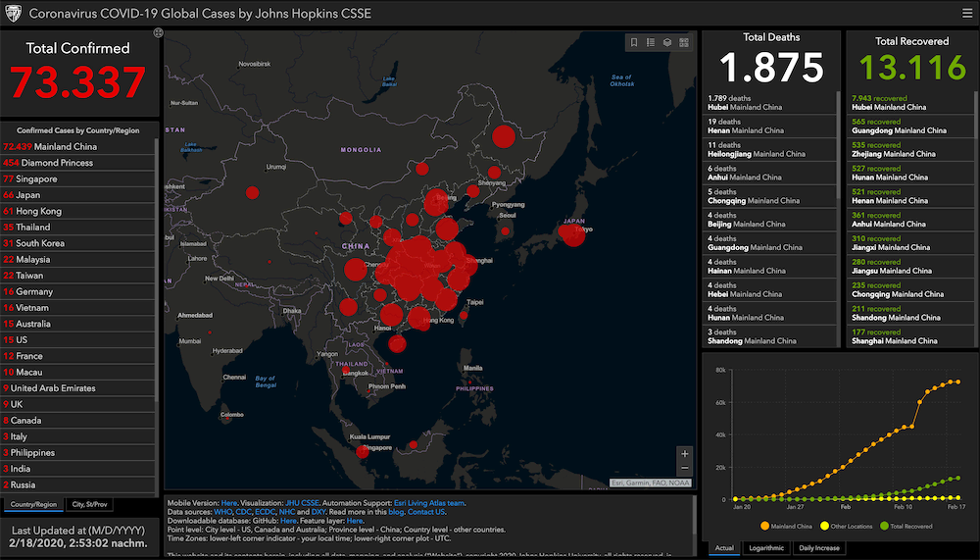Click the Esri, Garmin, FAO, NOAA attribution

point(651,483)
